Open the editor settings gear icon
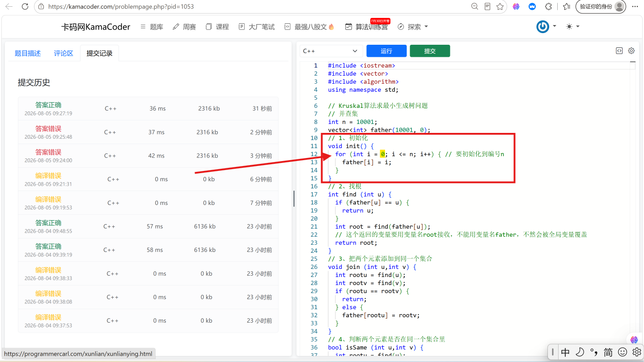The image size is (644, 362). (631, 51)
